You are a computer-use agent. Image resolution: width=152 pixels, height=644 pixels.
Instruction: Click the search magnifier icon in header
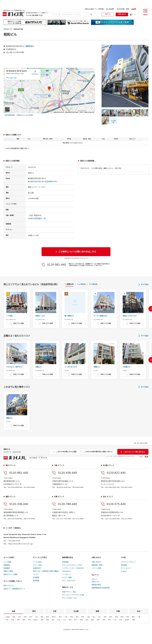91,14
